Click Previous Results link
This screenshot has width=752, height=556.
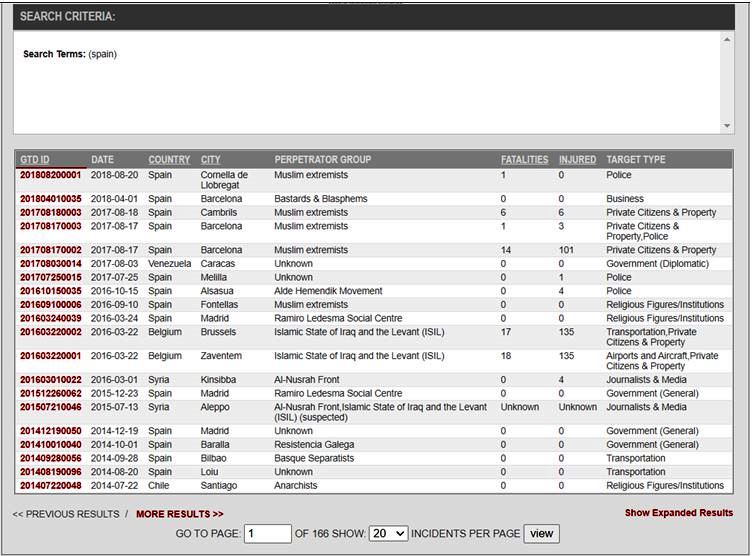(65, 514)
